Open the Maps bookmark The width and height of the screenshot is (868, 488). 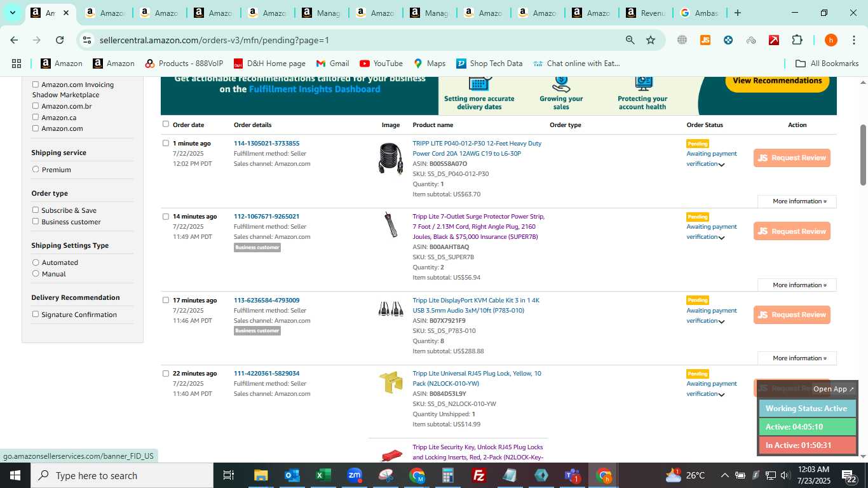click(430, 64)
